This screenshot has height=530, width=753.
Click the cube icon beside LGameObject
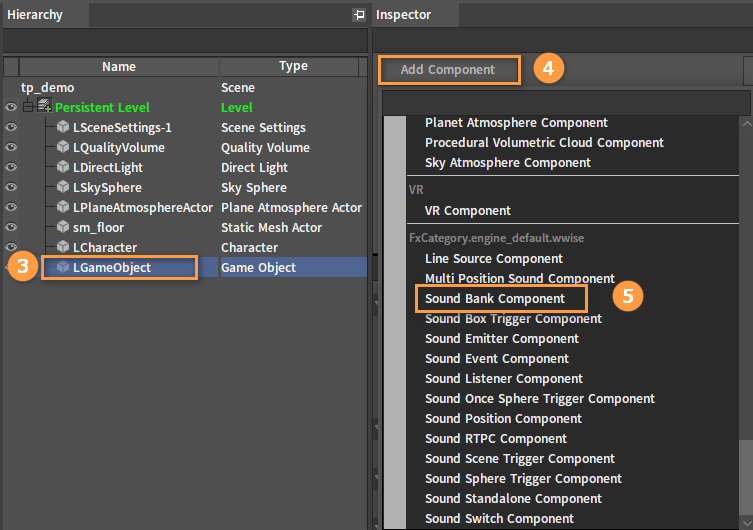[63, 267]
